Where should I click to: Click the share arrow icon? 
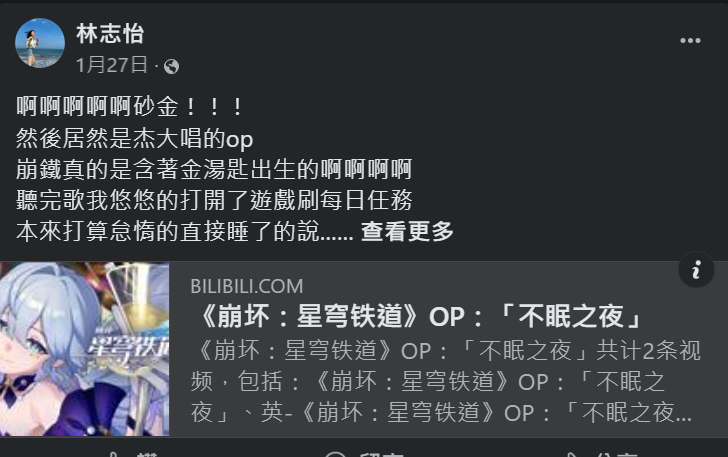pyautogui.click(x=574, y=454)
